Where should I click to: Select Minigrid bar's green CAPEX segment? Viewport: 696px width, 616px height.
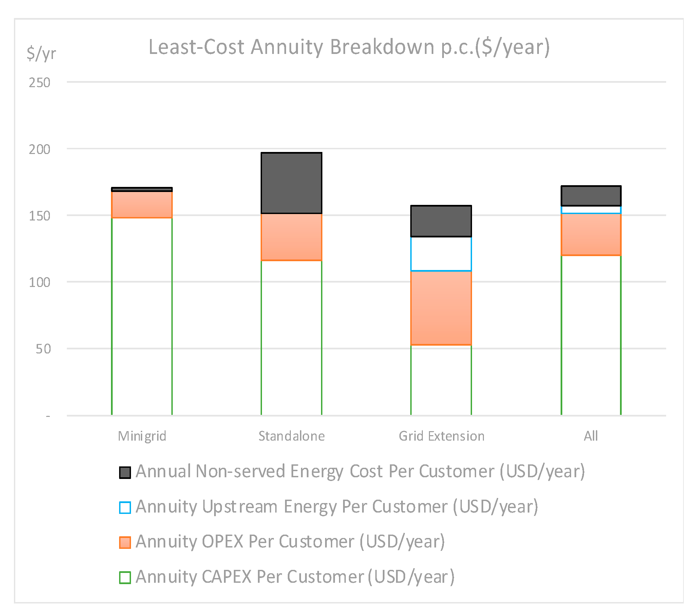click(x=142, y=316)
